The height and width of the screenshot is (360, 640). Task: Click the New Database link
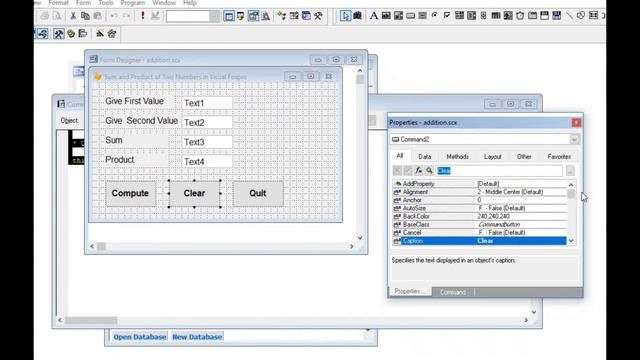[197, 337]
